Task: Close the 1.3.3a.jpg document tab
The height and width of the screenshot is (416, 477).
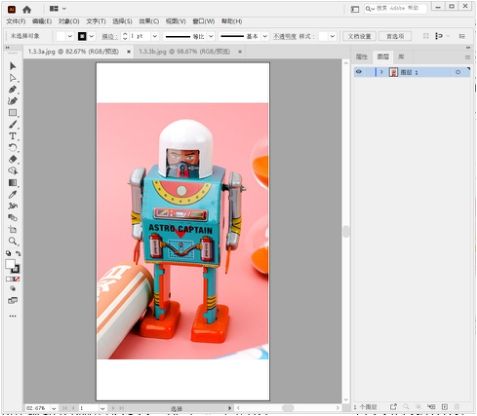Action: pos(129,52)
